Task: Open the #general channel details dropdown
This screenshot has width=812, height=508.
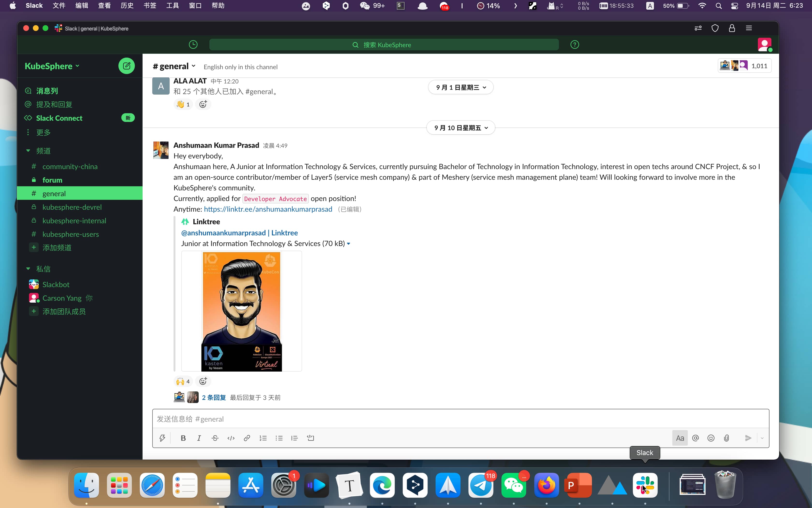Action: point(174,66)
